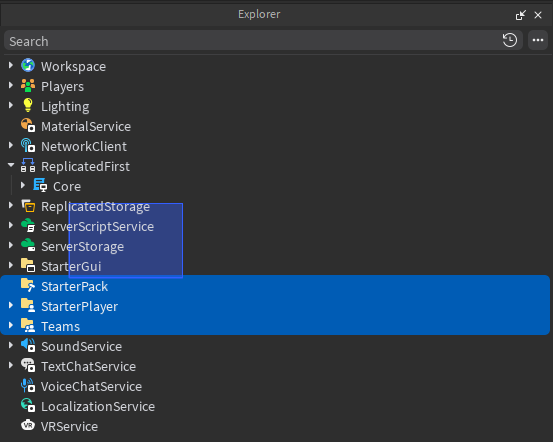This screenshot has height=442, width=553.
Task: Select the VRService headset icon
Action: click(x=28, y=426)
